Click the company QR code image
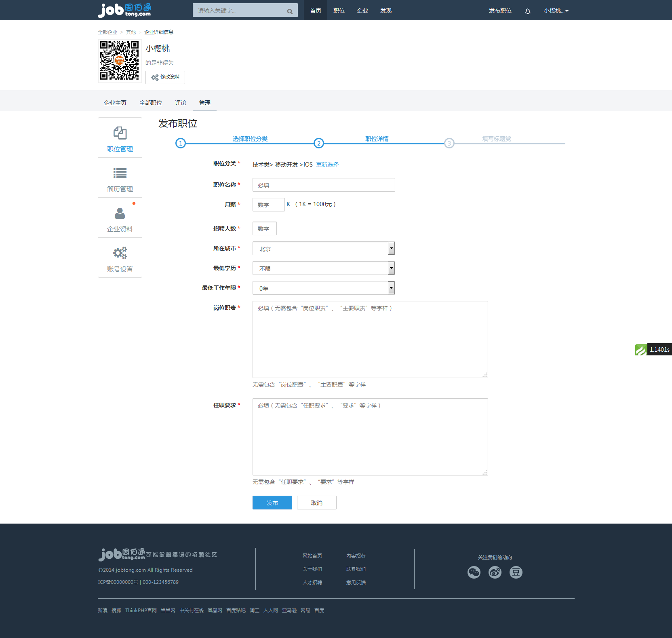 (119, 61)
